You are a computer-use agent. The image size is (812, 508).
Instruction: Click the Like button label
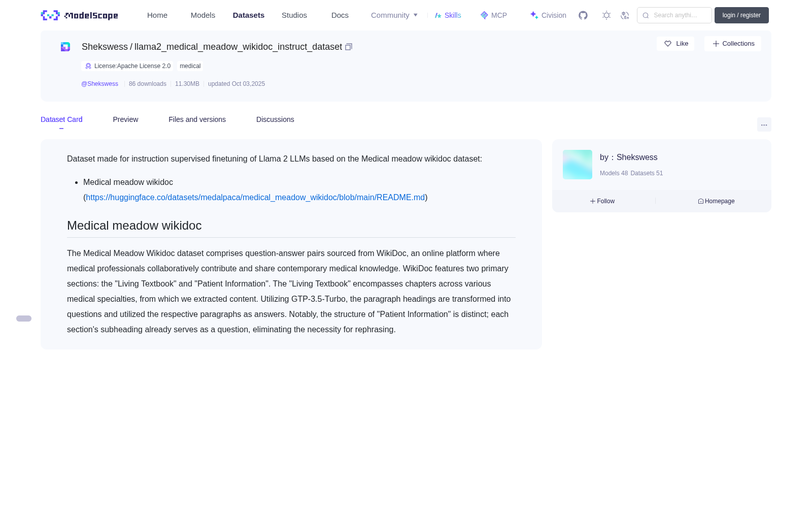682,44
